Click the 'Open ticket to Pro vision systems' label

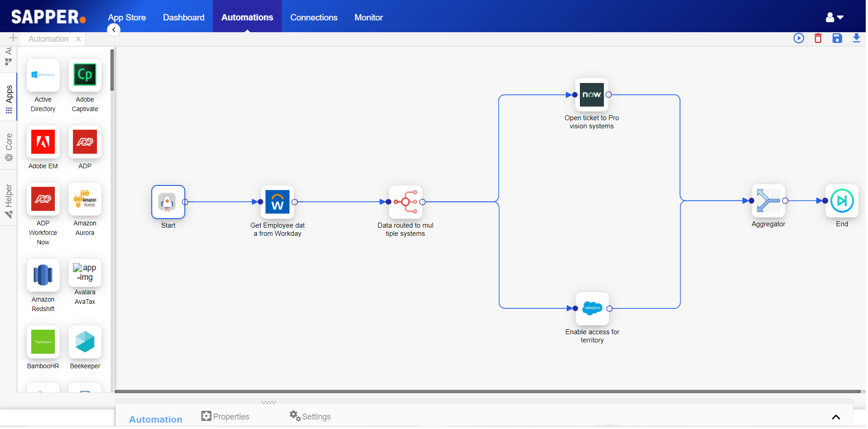(592, 122)
